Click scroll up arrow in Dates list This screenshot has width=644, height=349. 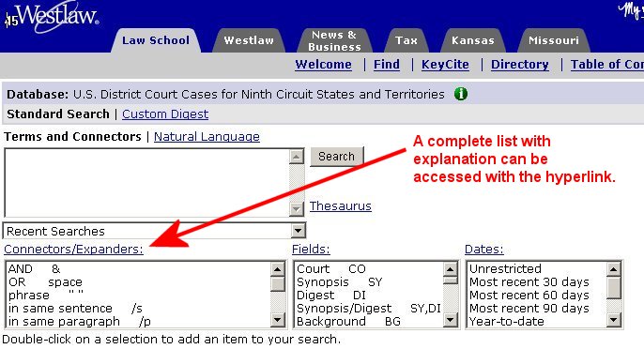point(614,269)
